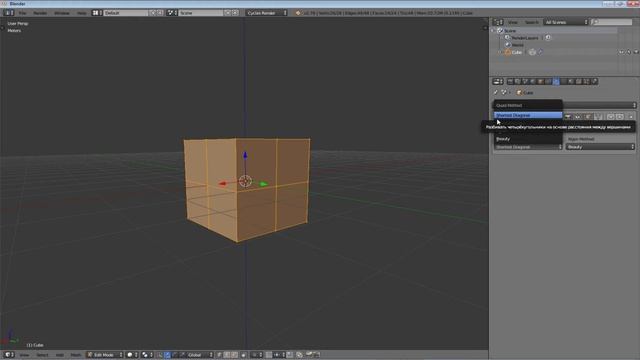The width and height of the screenshot is (640, 360).
Task: Select the translate manipulator icon
Action: click(167, 355)
